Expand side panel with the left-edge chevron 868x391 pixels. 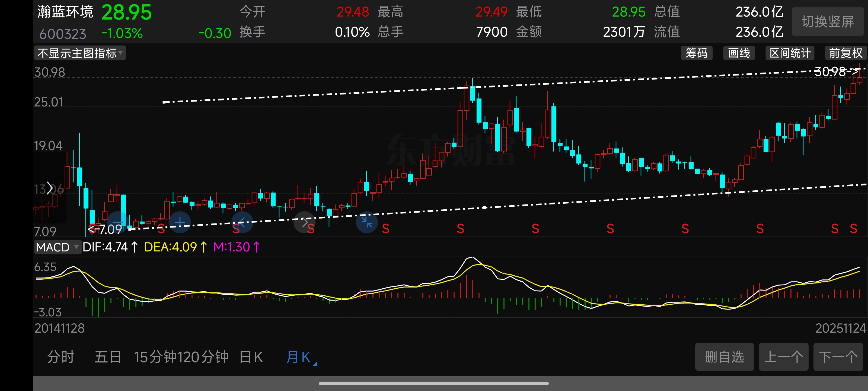[x=50, y=188]
